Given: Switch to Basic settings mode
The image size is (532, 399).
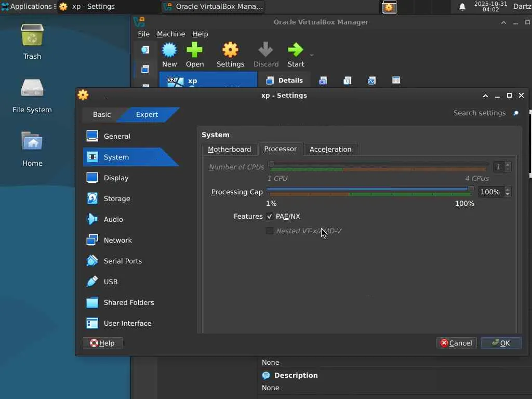Looking at the screenshot, I should (x=102, y=115).
